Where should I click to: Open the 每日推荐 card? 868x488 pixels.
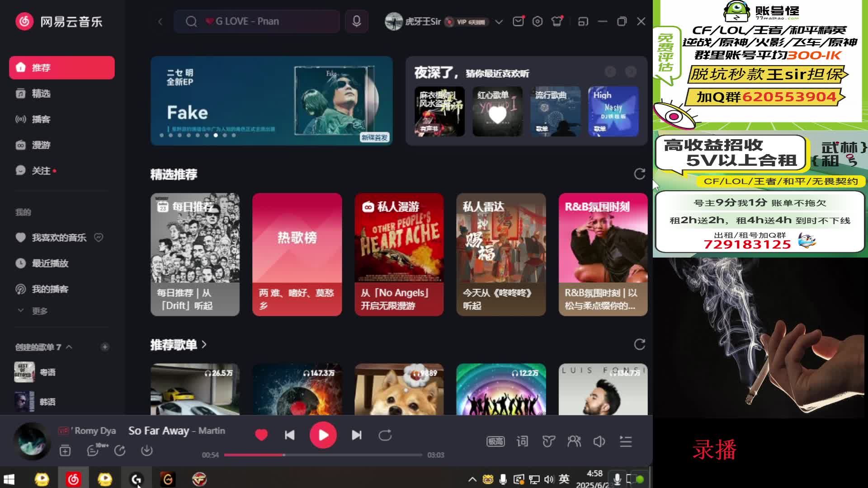tap(195, 254)
